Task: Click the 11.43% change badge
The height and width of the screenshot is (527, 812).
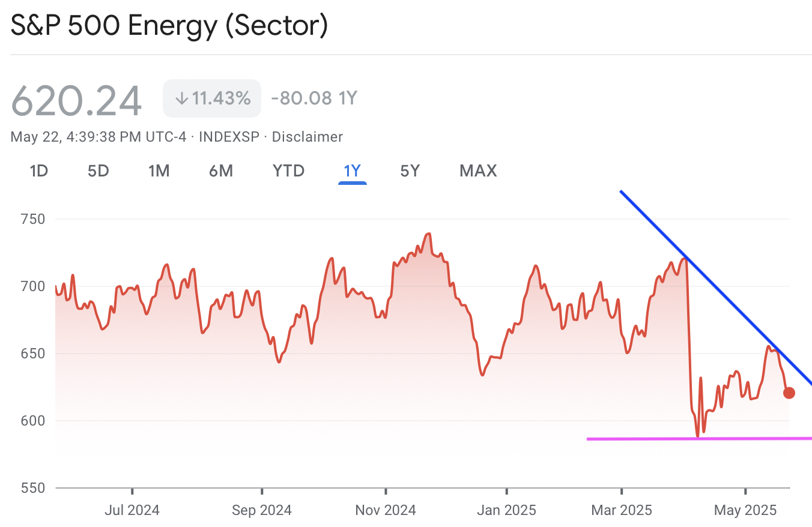Action: coord(212,98)
